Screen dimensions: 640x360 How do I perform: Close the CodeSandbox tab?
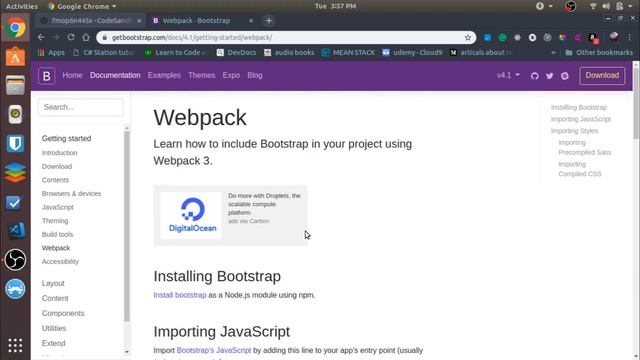point(139,20)
